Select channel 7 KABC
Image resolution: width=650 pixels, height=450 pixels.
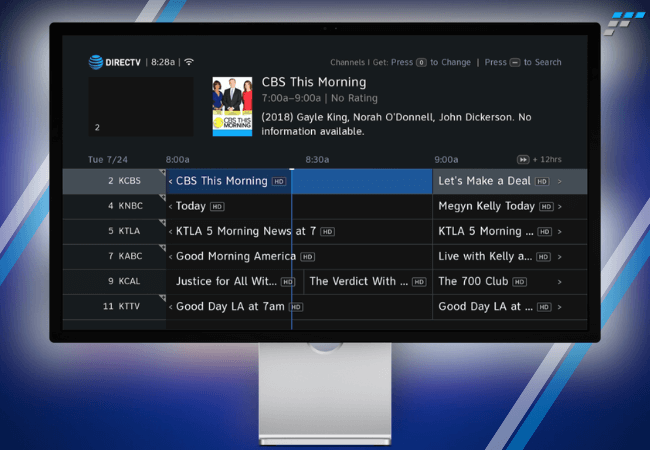[x=114, y=256]
